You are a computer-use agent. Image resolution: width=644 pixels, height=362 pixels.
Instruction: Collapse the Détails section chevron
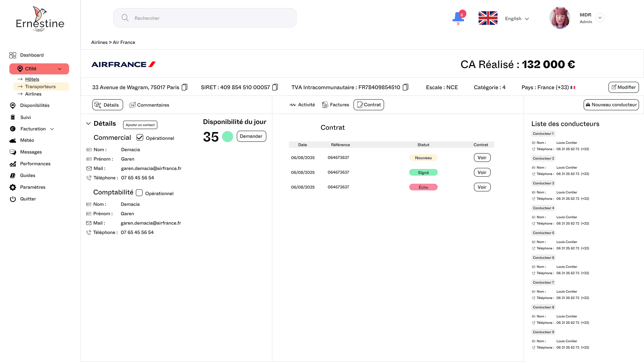[89, 123]
